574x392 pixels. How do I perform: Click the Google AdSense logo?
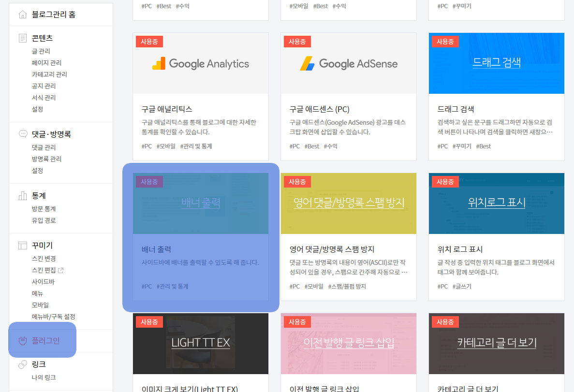click(349, 64)
